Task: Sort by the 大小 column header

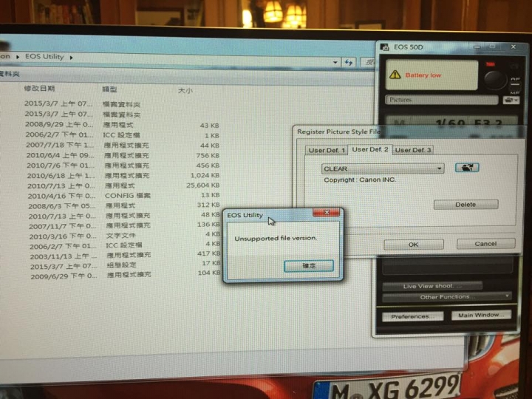Action: [x=185, y=90]
